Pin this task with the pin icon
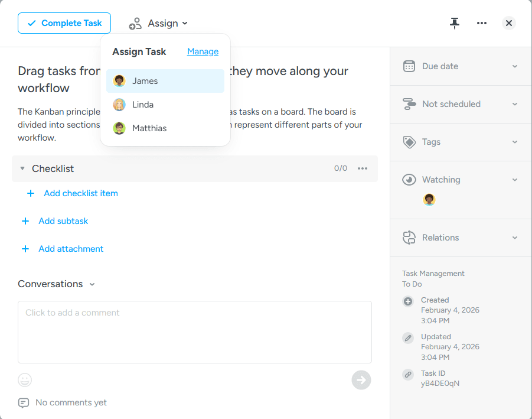This screenshot has width=532, height=419. click(454, 23)
